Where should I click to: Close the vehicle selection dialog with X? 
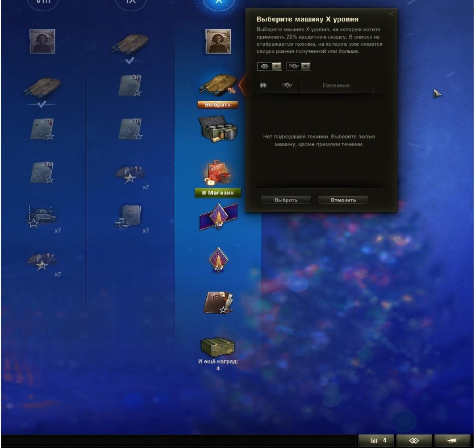[390, 14]
